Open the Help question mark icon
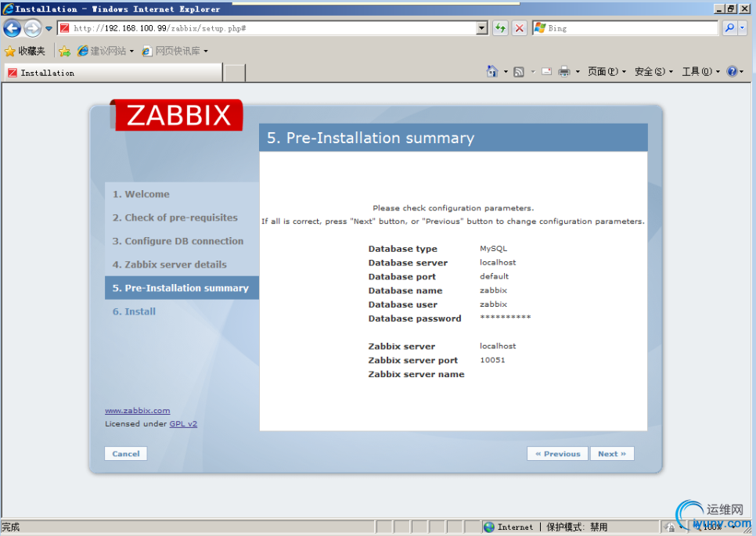Viewport: 756px width, 536px height. click(732, 71)
